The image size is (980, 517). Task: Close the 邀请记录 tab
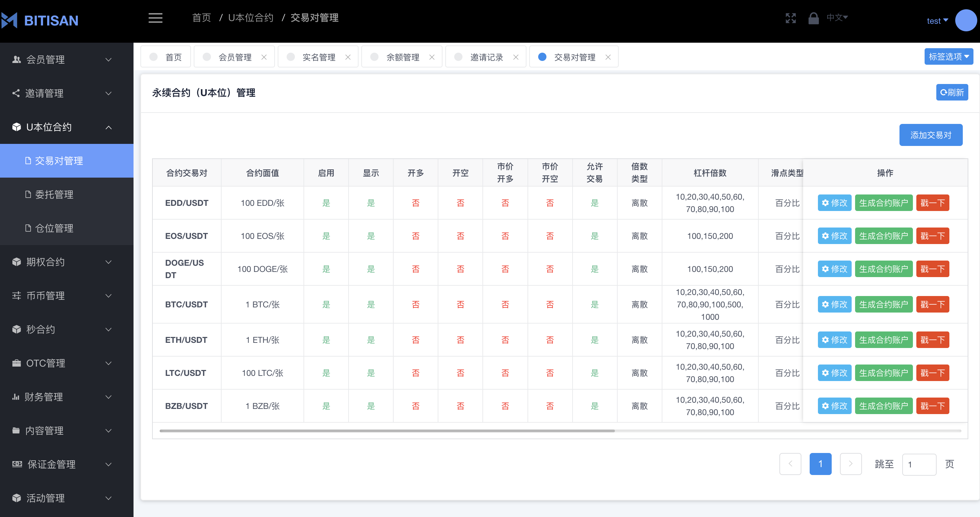pyautogui.click(x=516, y=57)
